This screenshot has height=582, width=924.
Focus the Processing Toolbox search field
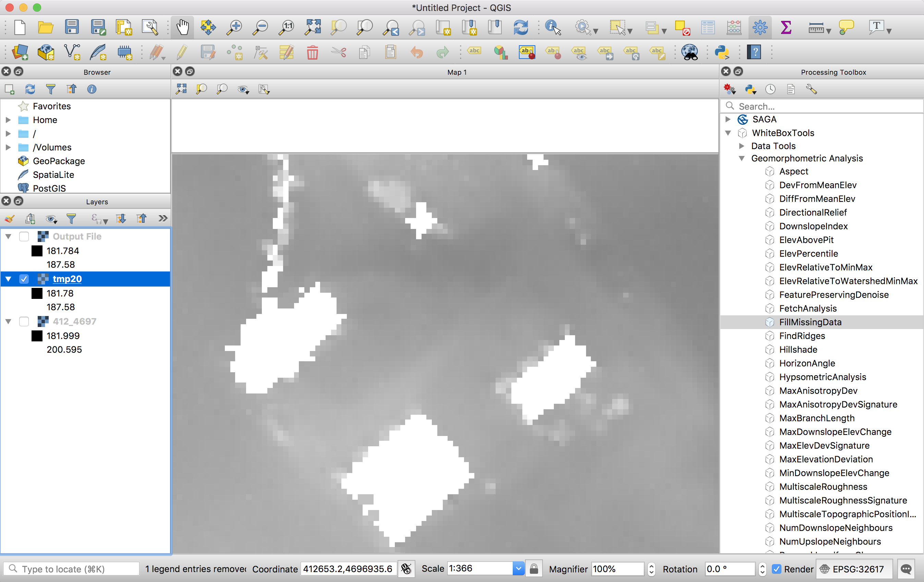pos(821,106)
